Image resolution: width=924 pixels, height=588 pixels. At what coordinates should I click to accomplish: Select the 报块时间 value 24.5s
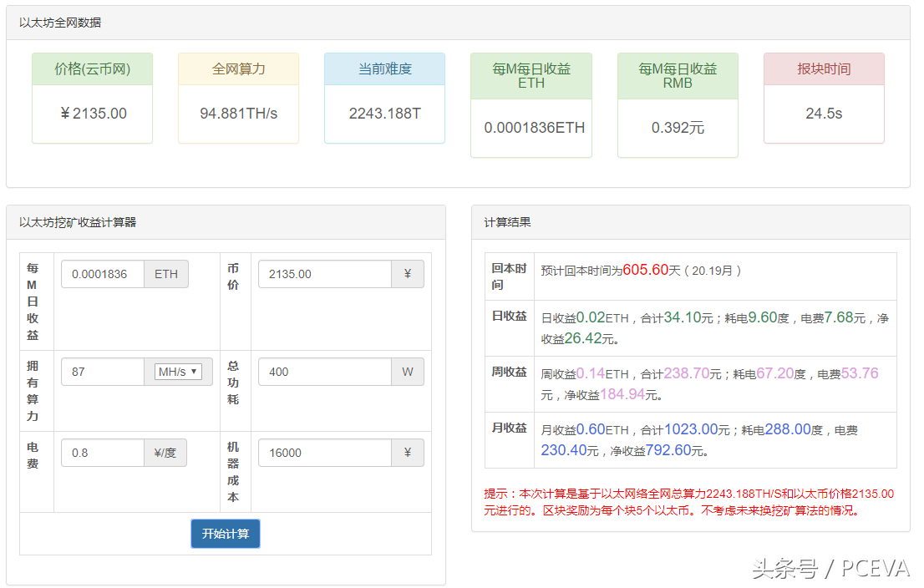coord(824,113)
